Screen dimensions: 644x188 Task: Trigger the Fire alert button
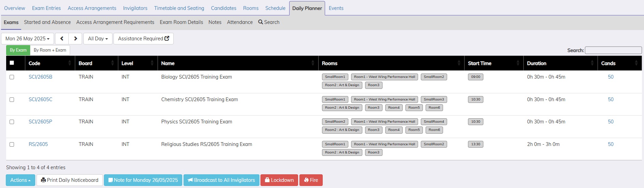(x=311, y=180)
